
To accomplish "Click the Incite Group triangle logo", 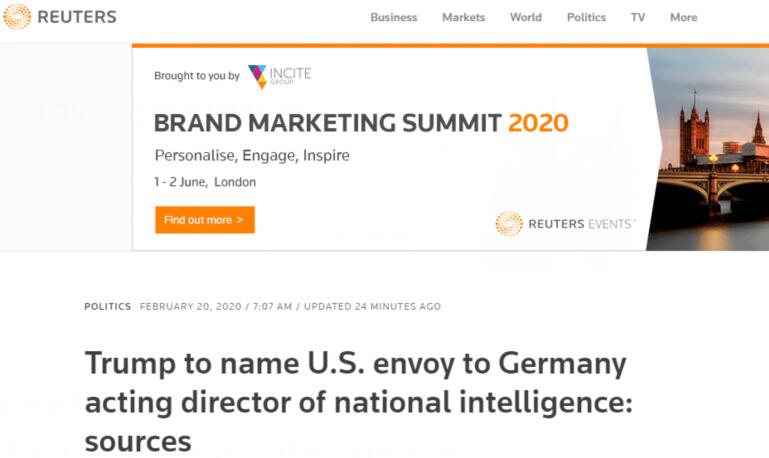I will 257,76.
